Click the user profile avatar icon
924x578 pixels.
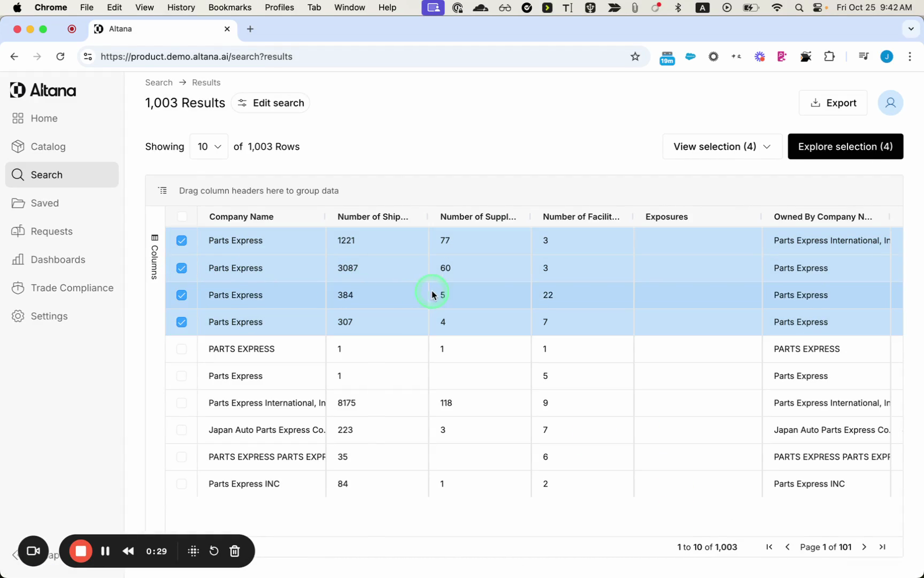890,103
